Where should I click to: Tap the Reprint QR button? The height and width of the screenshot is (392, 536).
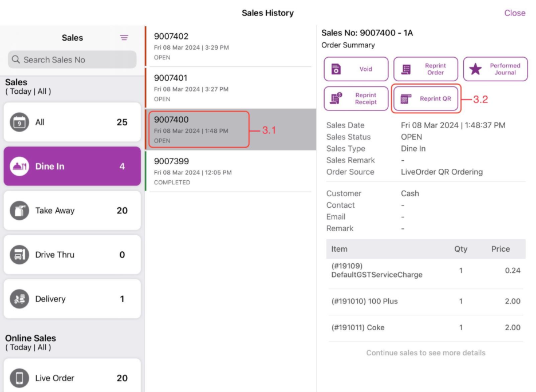pyautogui.click(x=426, y=98)
